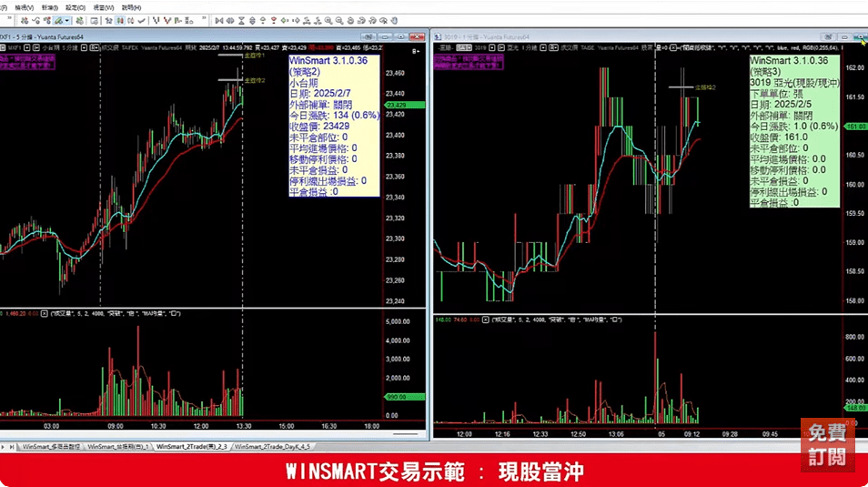Click the 23,460 price scale label
This screenshot has height=487, width=868.
[395, 73]
